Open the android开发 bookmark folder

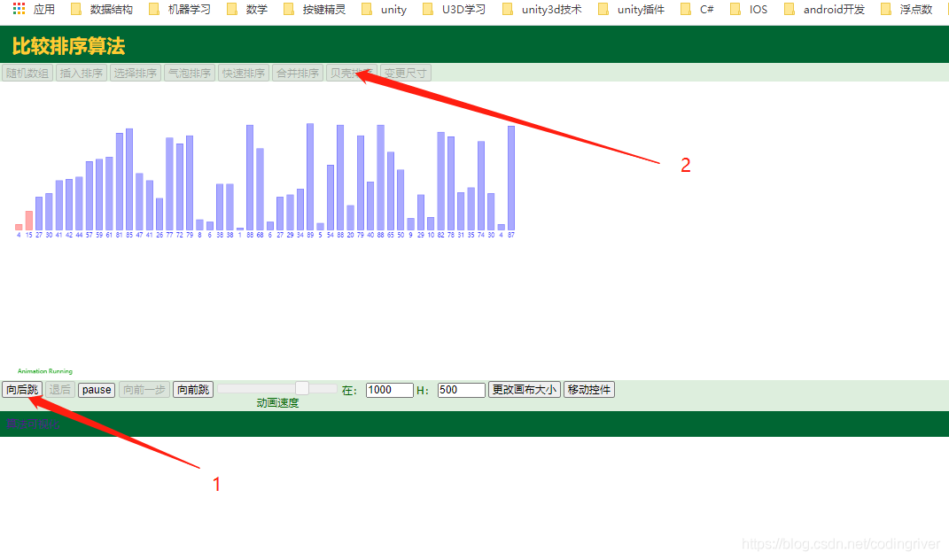coord(824,9)
